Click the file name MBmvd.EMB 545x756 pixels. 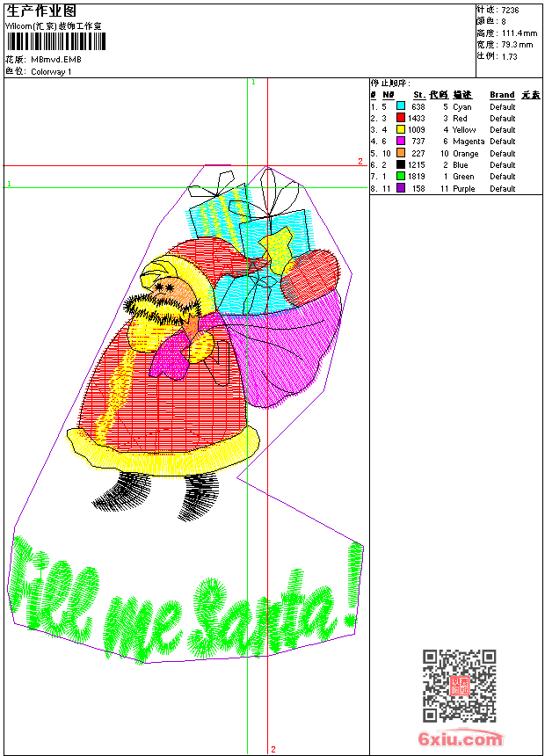click(56, 60)
